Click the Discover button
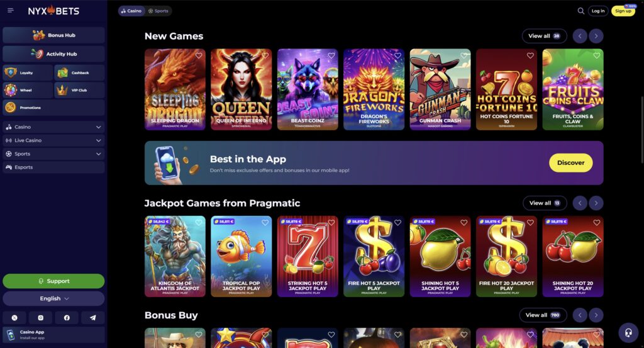Image resolution: width=644 pixels, height=348 pixels. pyautogui.click(x=570, y=163)
